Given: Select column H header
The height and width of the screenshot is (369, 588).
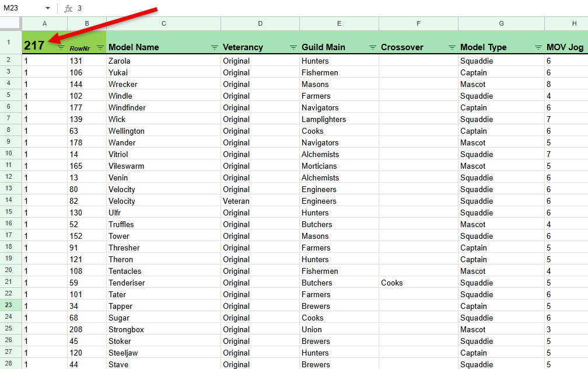Looking at the screenshot, I should tap(566, 23).
